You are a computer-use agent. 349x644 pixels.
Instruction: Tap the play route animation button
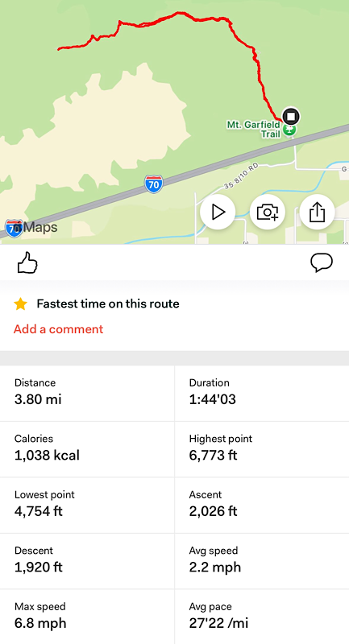point(218,212)
